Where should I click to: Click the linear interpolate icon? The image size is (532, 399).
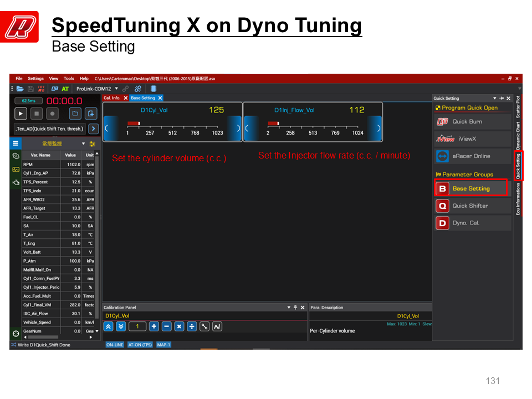pos(204,326)
